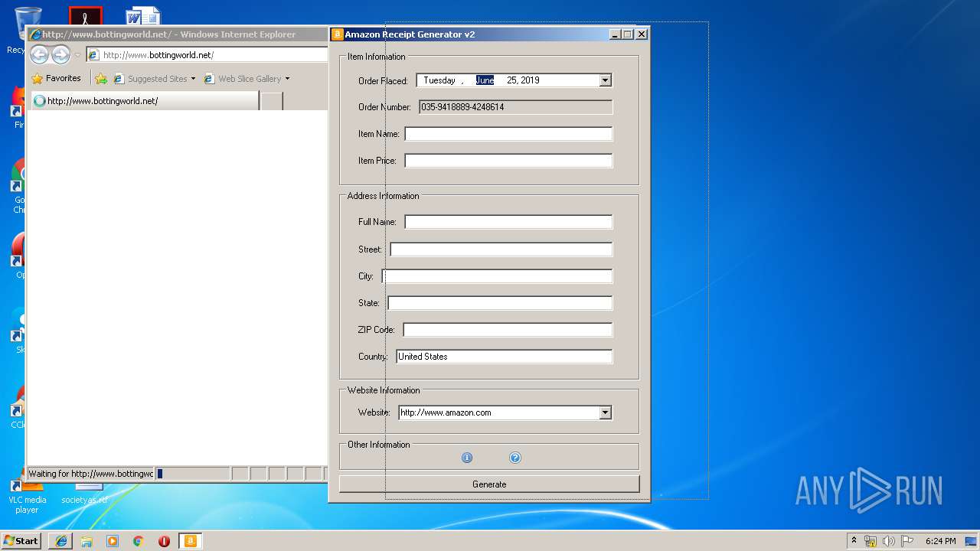Image resolution: width=980 pixels, height=551 pixels.
Task: Select the weekday Tuesday in date picker
Action: tap(439, 80)
